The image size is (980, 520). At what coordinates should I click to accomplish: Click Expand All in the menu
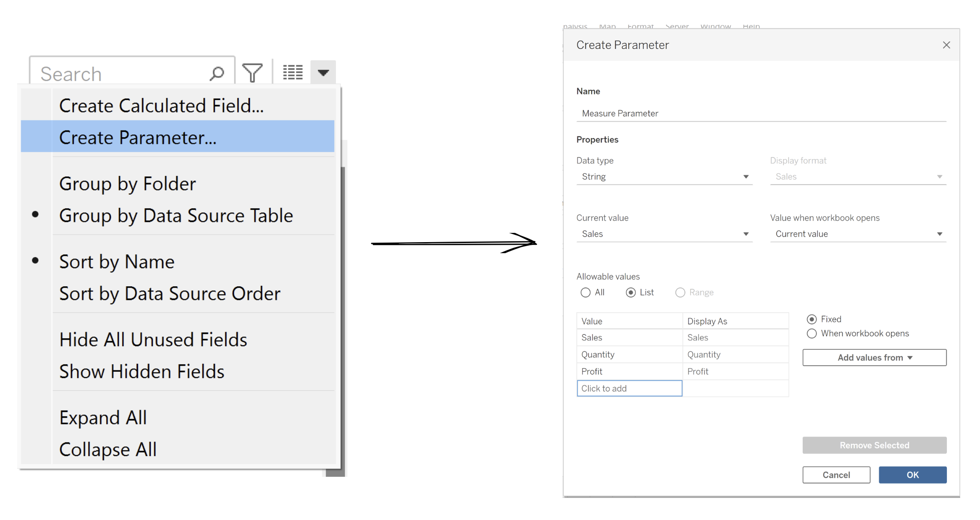pyautogui.click(x=103, y=417)
